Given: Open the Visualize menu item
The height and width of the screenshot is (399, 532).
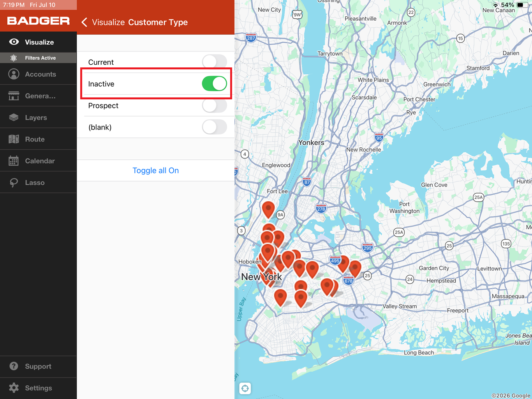Looking at the screenshot, I should point(38,42).
